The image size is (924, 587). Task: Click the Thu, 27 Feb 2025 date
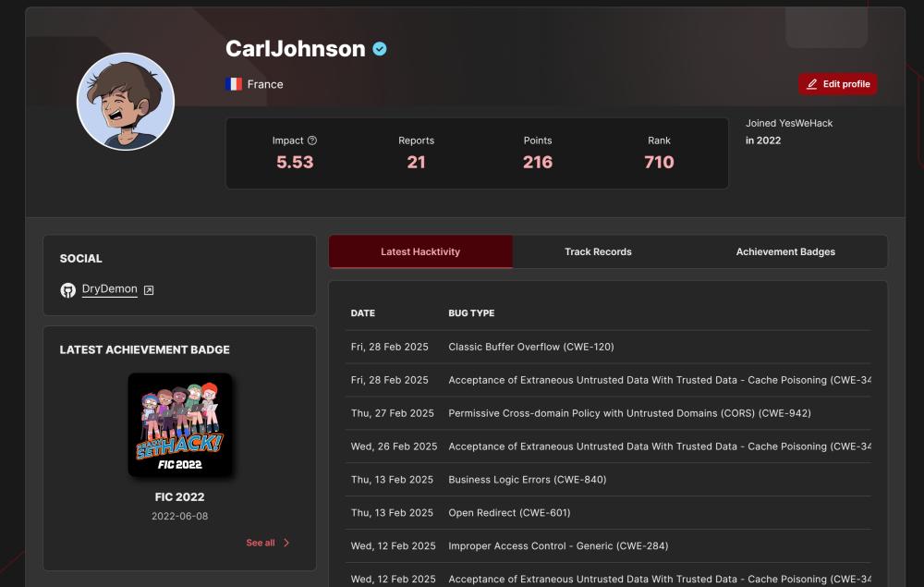[x=393, y=413]
